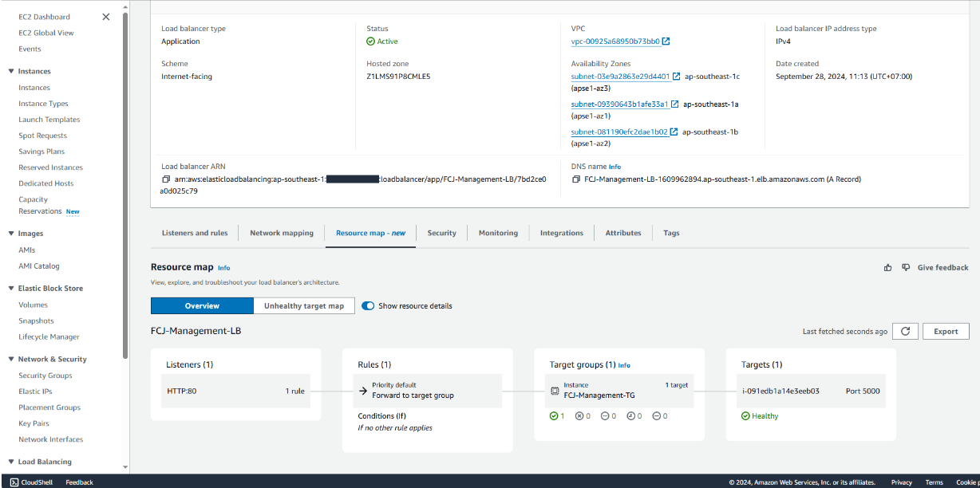Click external-link icon next to subnet-03e9a2863e29d4401
The width and height of the screenshot is (980, 488).
676,77
